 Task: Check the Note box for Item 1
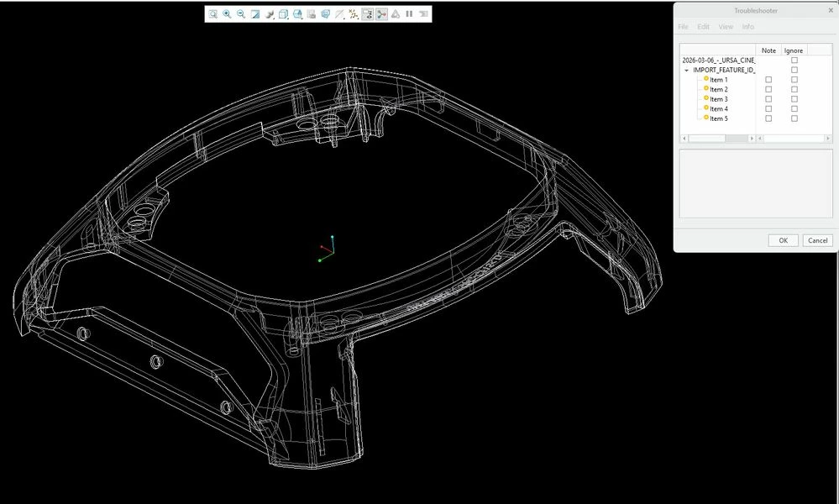tap(768, 80)
